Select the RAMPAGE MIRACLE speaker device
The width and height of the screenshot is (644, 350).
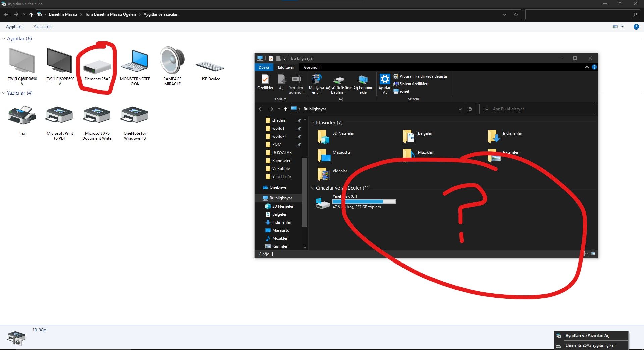click(x=172, y=66)
